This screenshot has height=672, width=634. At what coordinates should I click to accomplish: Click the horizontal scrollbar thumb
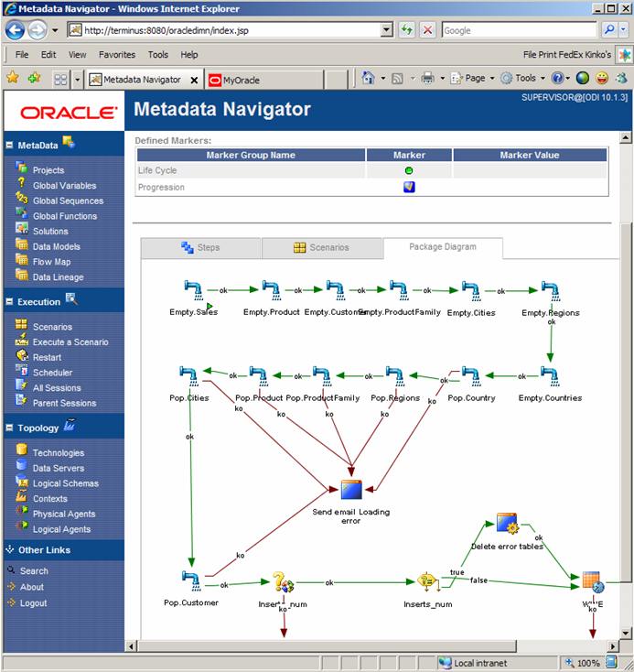click(x=327, y=645)
